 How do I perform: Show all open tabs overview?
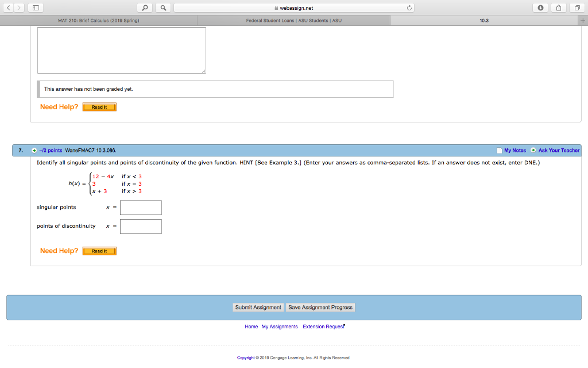[578, 7]
